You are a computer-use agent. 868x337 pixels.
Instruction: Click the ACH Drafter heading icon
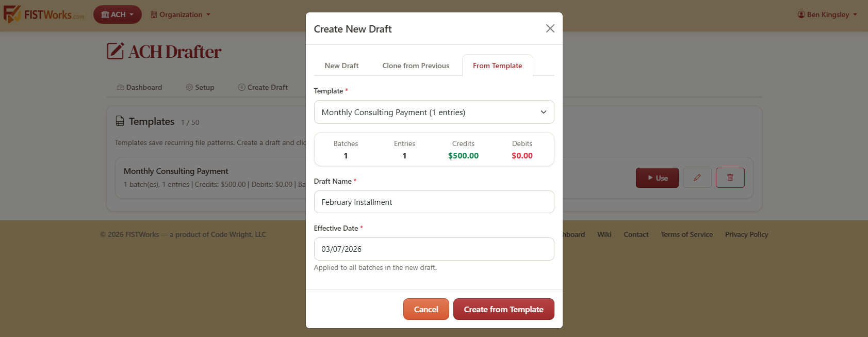(x=115, y=51)
